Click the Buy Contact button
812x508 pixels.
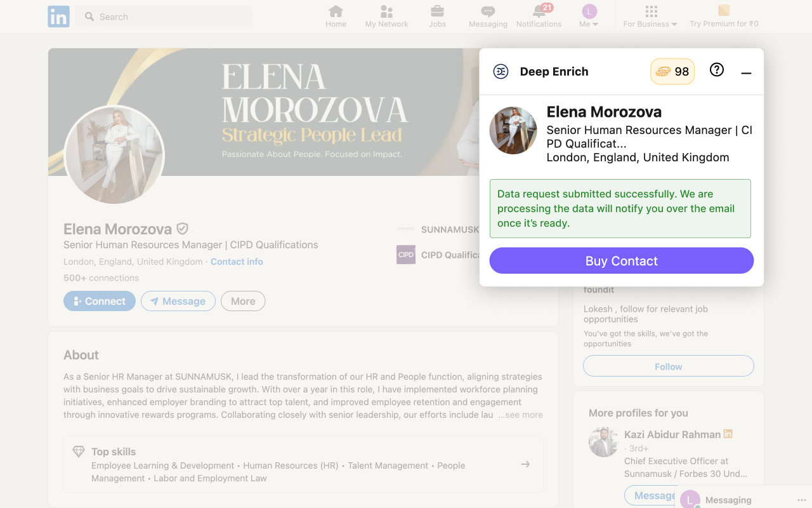pos(622,261)
